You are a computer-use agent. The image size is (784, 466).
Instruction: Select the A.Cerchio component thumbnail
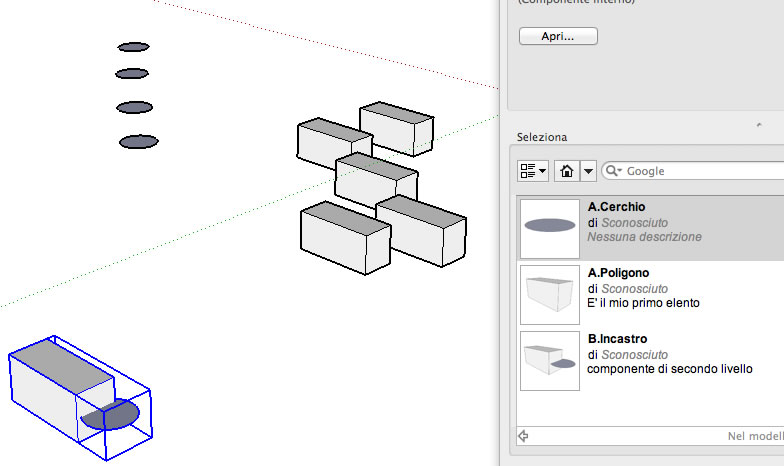550,227
